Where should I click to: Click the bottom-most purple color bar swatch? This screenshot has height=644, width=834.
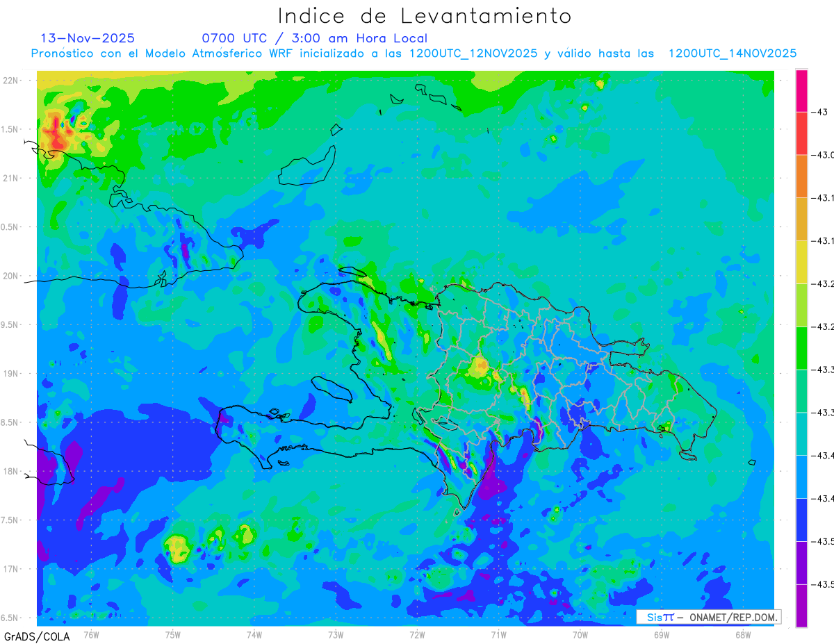point(801,605)
